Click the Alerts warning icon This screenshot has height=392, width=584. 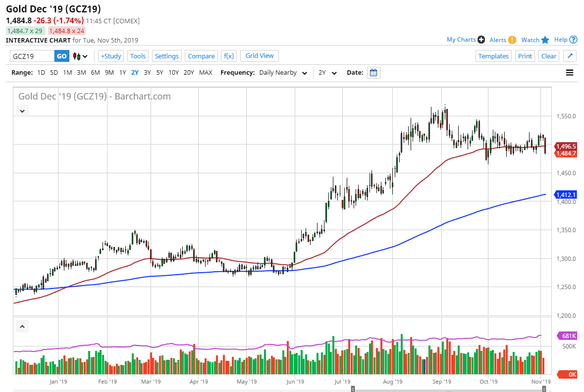tap(513, 40)
